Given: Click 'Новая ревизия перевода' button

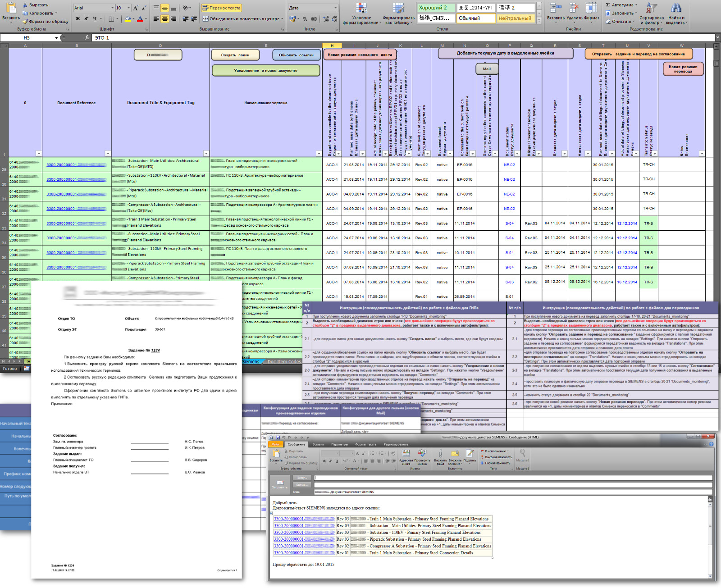Looking at the screenshot, I should coord(683,69).
